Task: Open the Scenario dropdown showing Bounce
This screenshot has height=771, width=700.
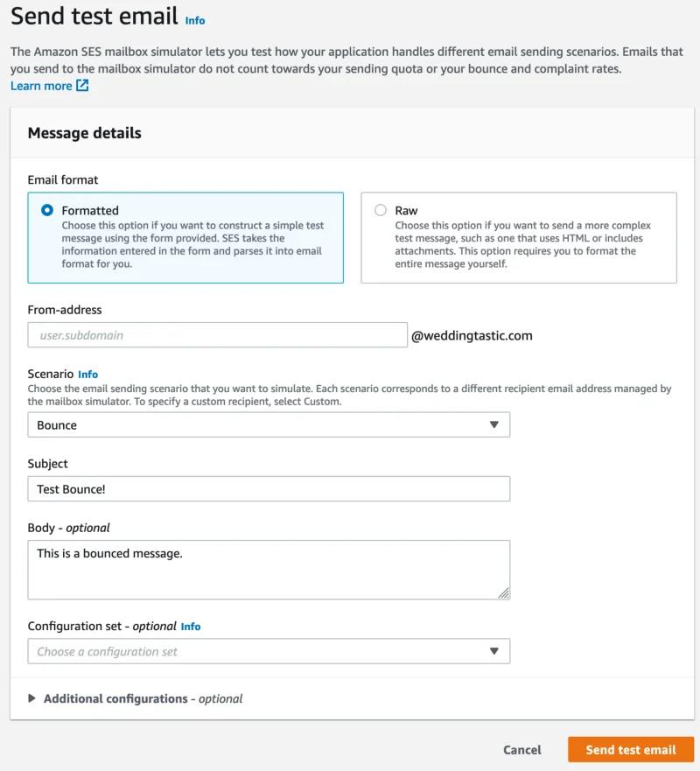Action: coord(269,424)
